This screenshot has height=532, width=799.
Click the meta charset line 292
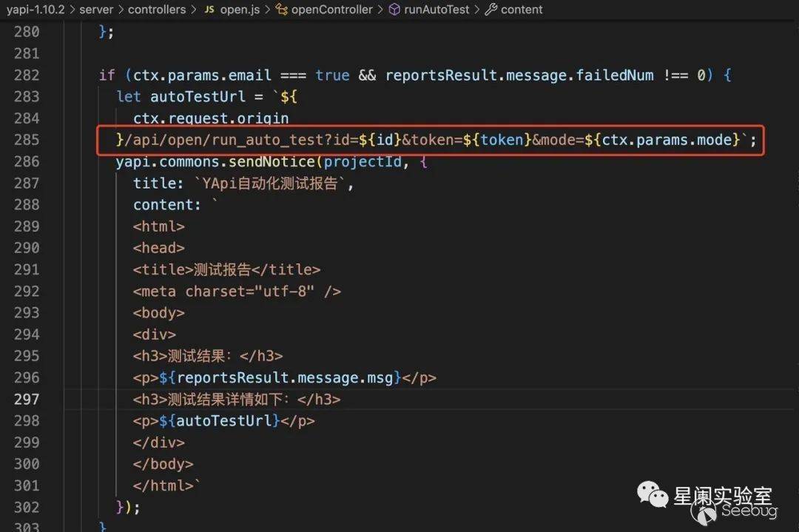point(237,292)
